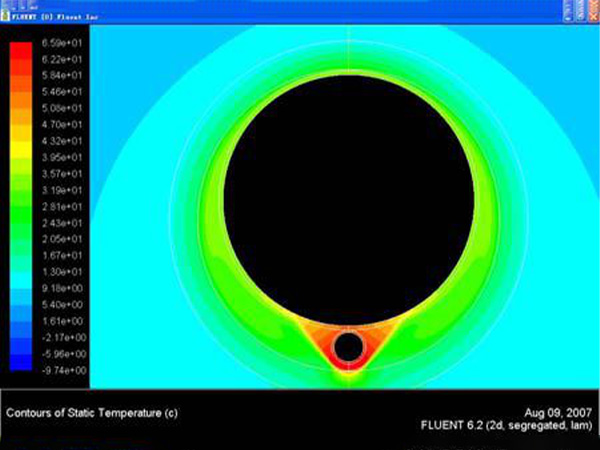Click the FLUENT icon in the title bar
This screenshot has width=600, height=450.
(x=6, y=16)
